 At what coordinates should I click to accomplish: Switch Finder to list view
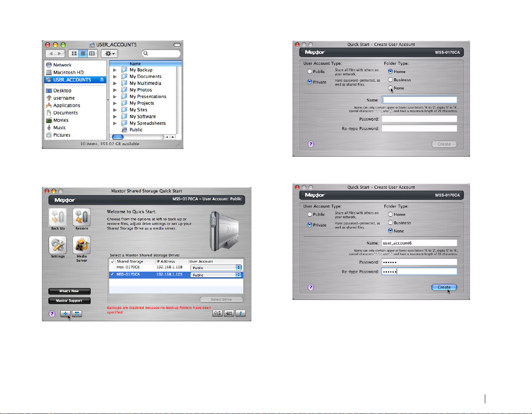(83, 53)
